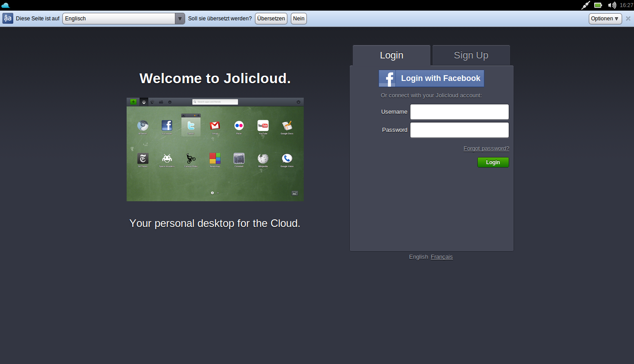This screenshot has height=364, width=634.
Task: Click the NYTimes icon in preview
Action: [x=143, y=158]
